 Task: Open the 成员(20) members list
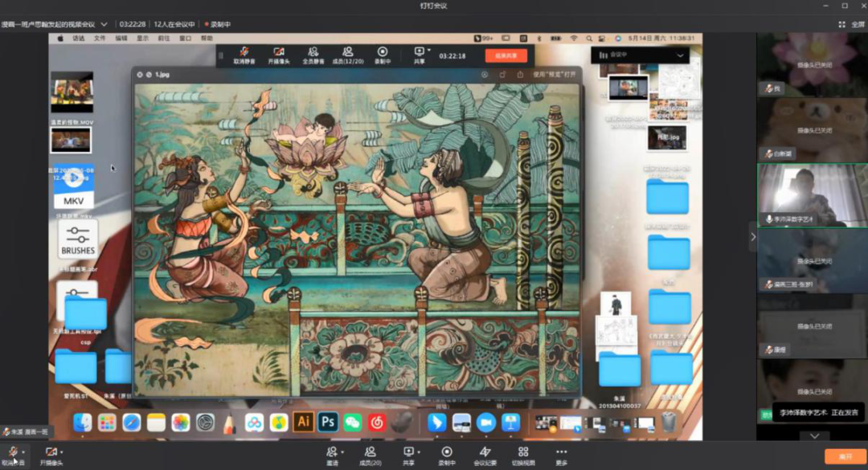click(x=371, y=456)
